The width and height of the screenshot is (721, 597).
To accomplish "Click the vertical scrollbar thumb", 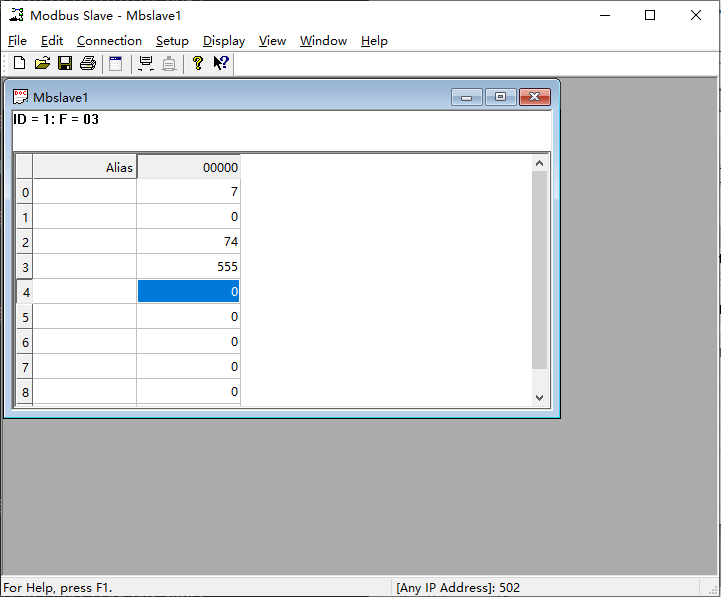I will pos(539,270).
